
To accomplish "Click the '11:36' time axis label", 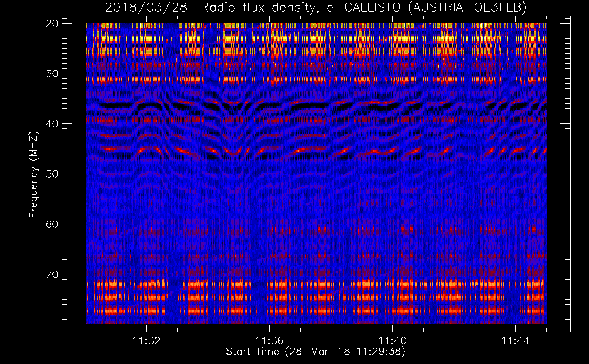I will 269,341.
